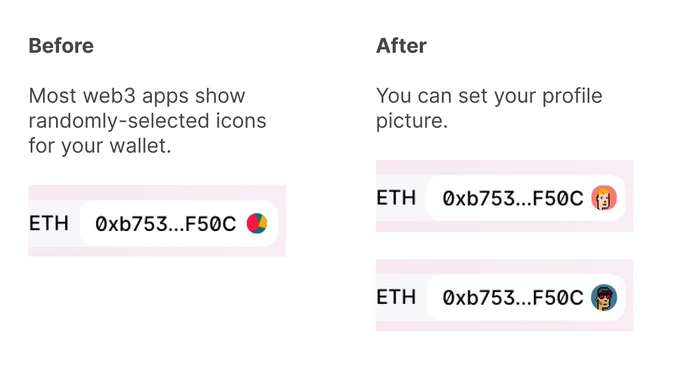Viewport: 680px width, 383px height.
Task: Click the 0xb753...F50C text next to sunglasses avatar
Action: pyautogui.click(x=513, y=298)
